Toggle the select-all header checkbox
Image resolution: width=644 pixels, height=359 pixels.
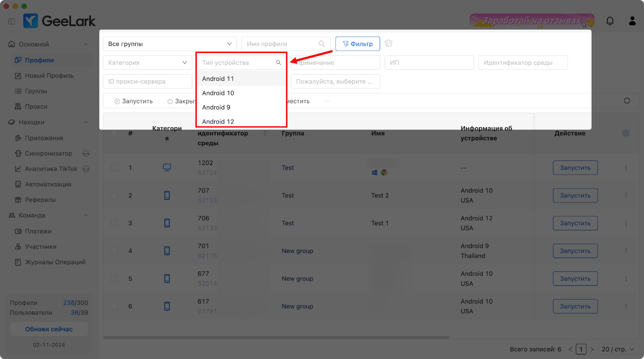(x=114, y=133)
